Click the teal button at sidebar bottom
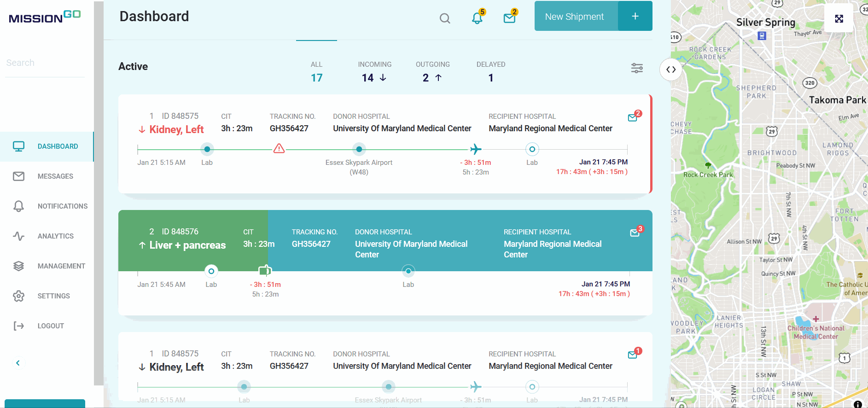Image resolution: width=868 pixels, height=408 pixels. (x=45, y=403)
